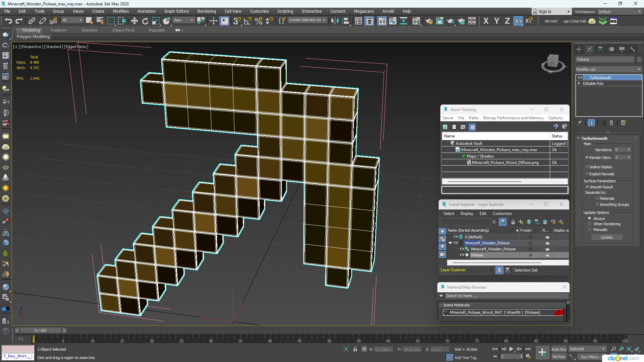Image resolution: width=644 pixels, height=362 pixels.
Task: Select When Rendering update option
Action: pos(590,224)
